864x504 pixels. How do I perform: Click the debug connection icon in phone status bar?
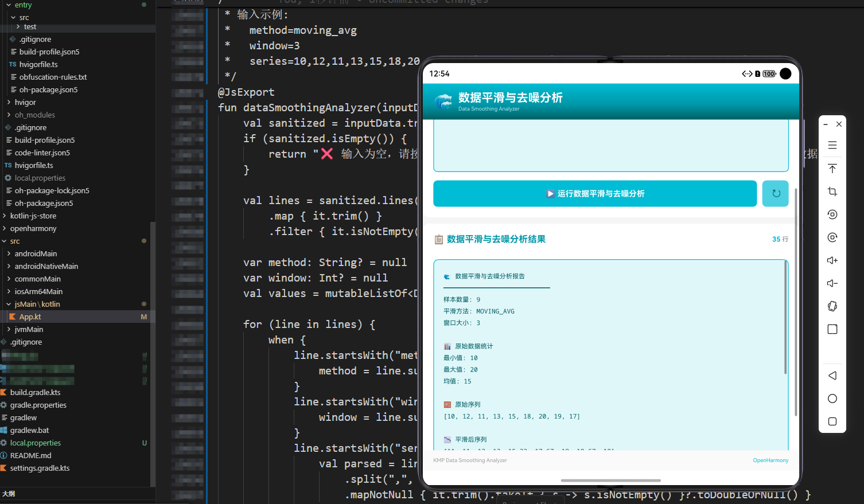747,74
